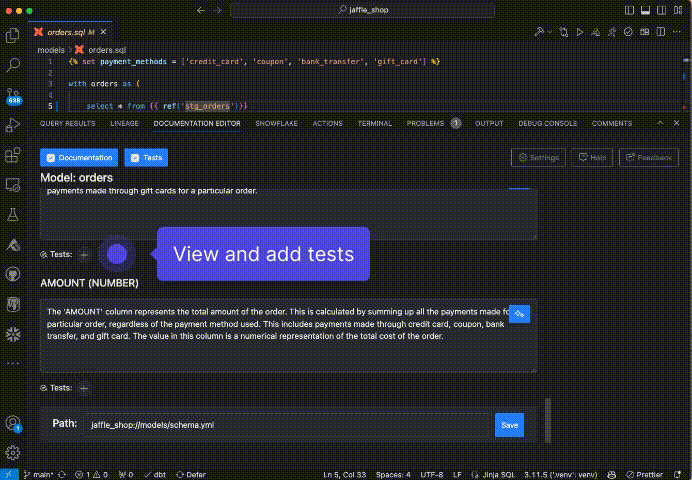Switch to the Query Results tab
Screen dimensions: 692x480
pos(67,124)
